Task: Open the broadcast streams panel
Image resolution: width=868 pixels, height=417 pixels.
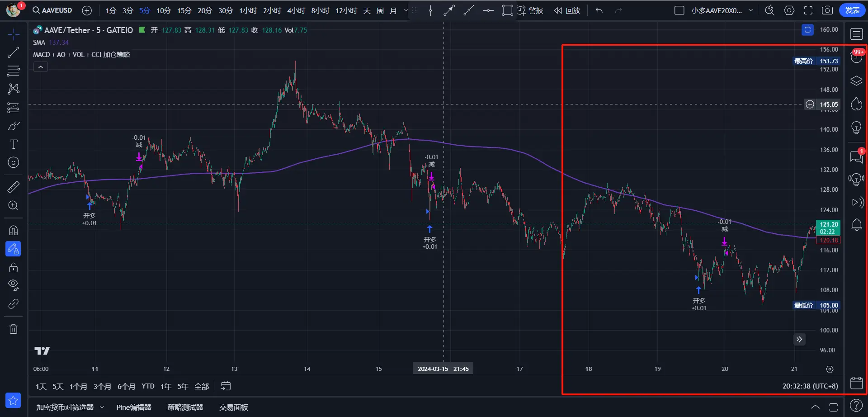Action: pyautogui.click(x=857, y=202)
